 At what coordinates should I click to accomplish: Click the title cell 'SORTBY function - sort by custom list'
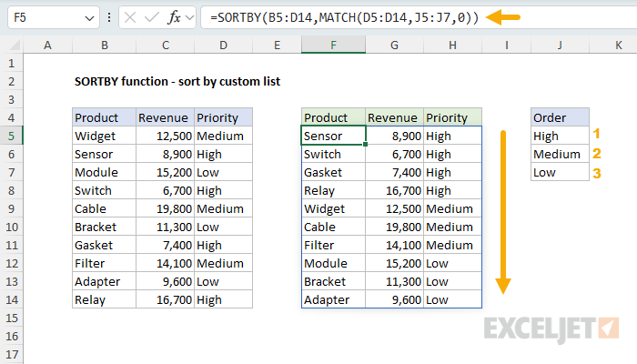click(x=177, y=81)
